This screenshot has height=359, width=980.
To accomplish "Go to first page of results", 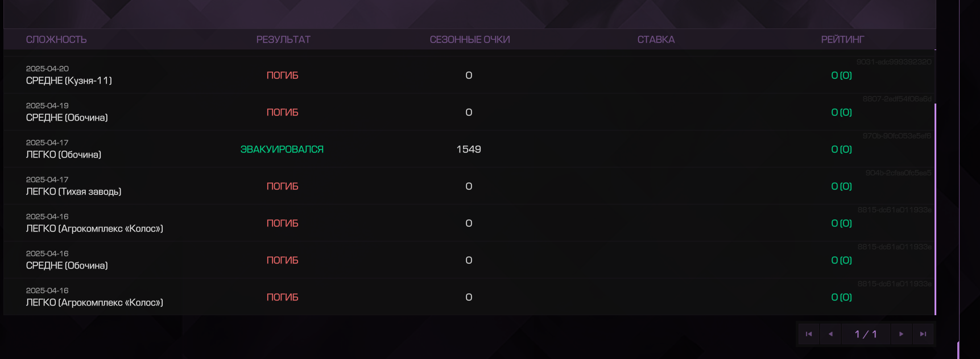I will (809, 334).
